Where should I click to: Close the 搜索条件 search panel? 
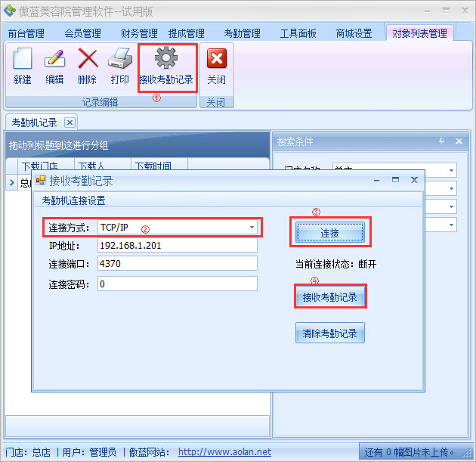click(x=459, y=141)
